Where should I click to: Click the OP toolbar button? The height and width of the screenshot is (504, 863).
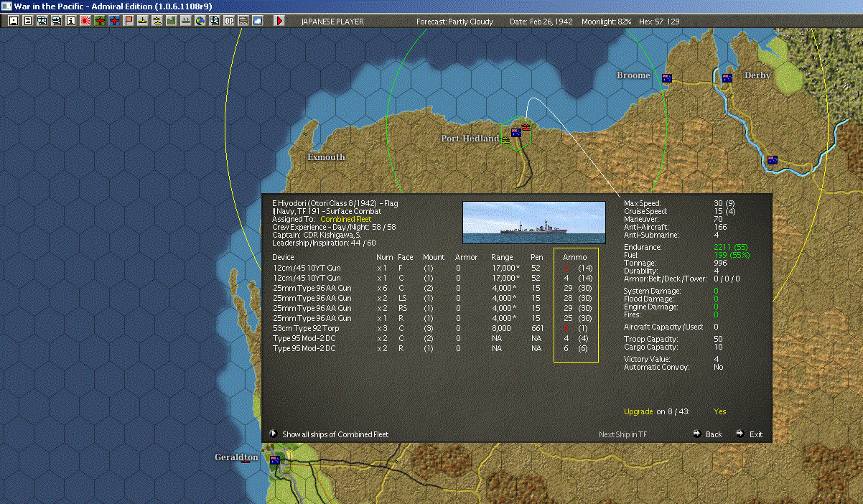(229, 21)
